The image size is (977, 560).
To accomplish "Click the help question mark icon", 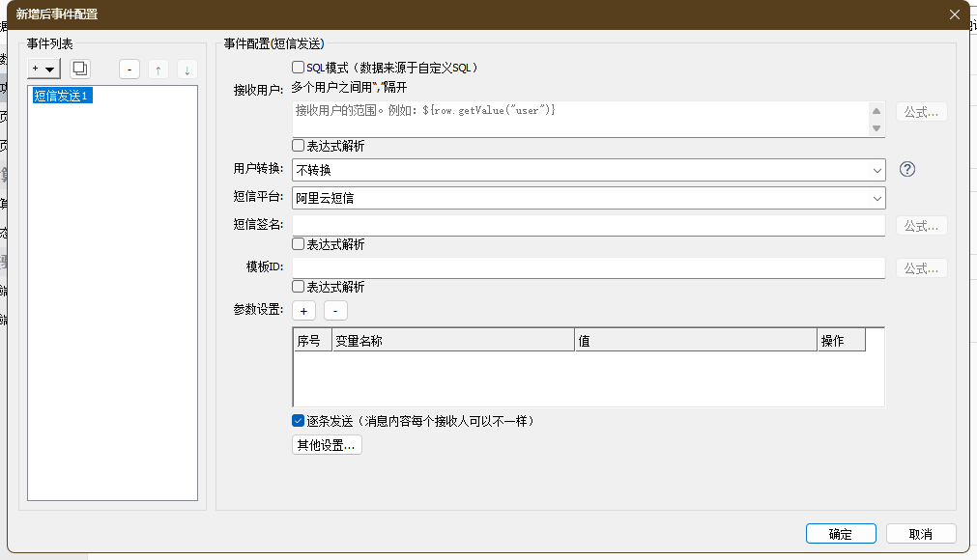I will pyautogui.click(x=906, y=169).
